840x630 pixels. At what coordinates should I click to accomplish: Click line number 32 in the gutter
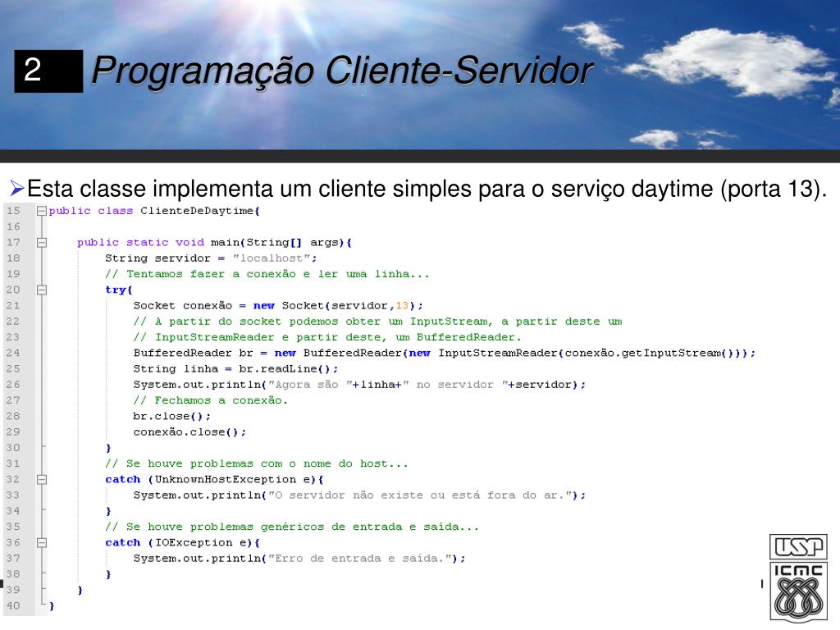[13, 479]
